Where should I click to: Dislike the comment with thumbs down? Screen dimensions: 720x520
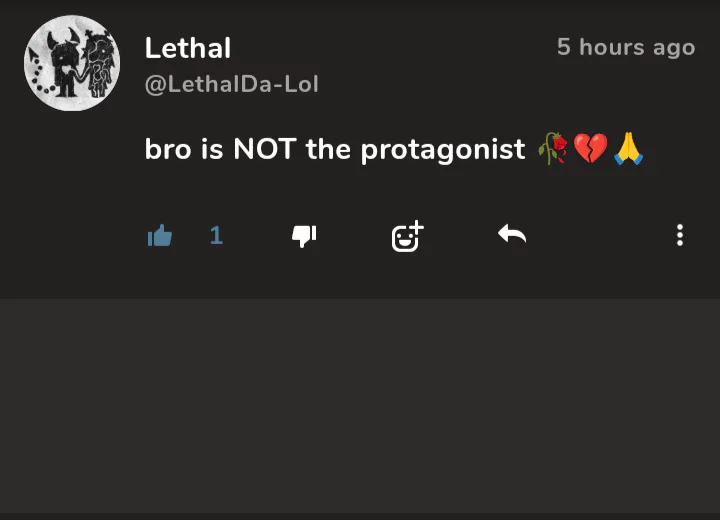tap(304, 236)
